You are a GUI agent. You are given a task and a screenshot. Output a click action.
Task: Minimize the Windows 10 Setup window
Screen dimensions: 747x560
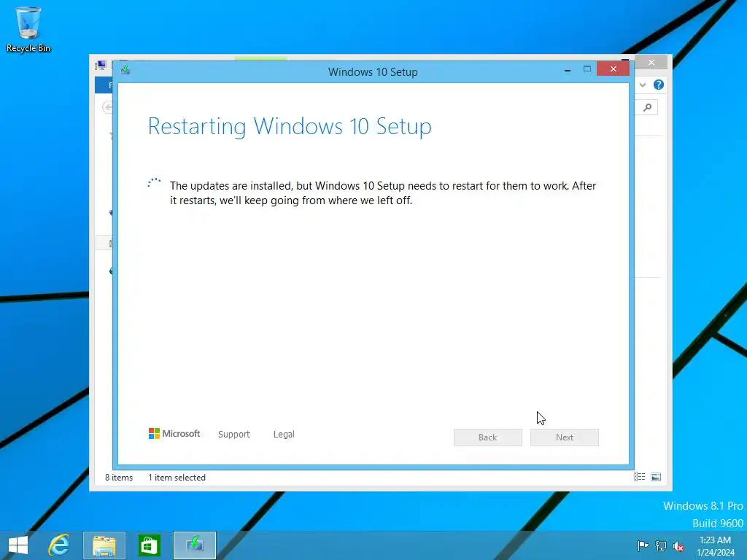pyautogui.click(x=568, y=69)
